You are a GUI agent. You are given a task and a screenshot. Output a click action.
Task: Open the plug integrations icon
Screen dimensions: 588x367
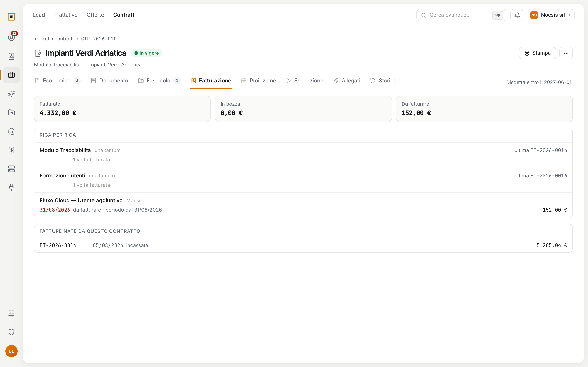click(x=11, y=187)
